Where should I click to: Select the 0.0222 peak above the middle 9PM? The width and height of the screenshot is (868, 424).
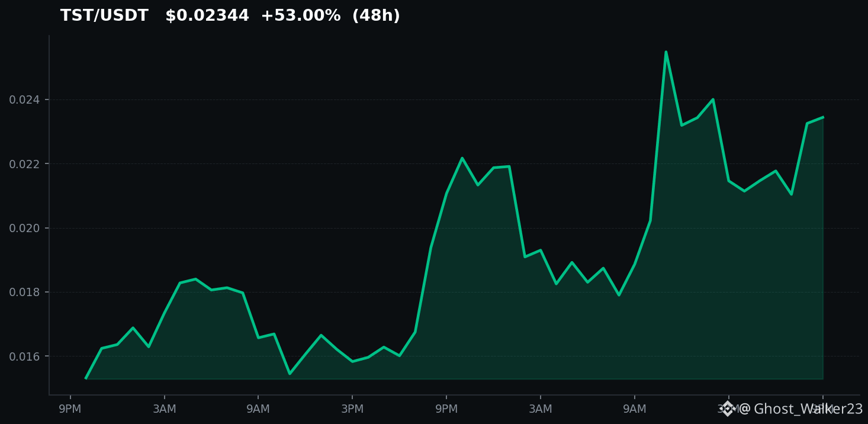pyautogui.click(x=462, y=158)
